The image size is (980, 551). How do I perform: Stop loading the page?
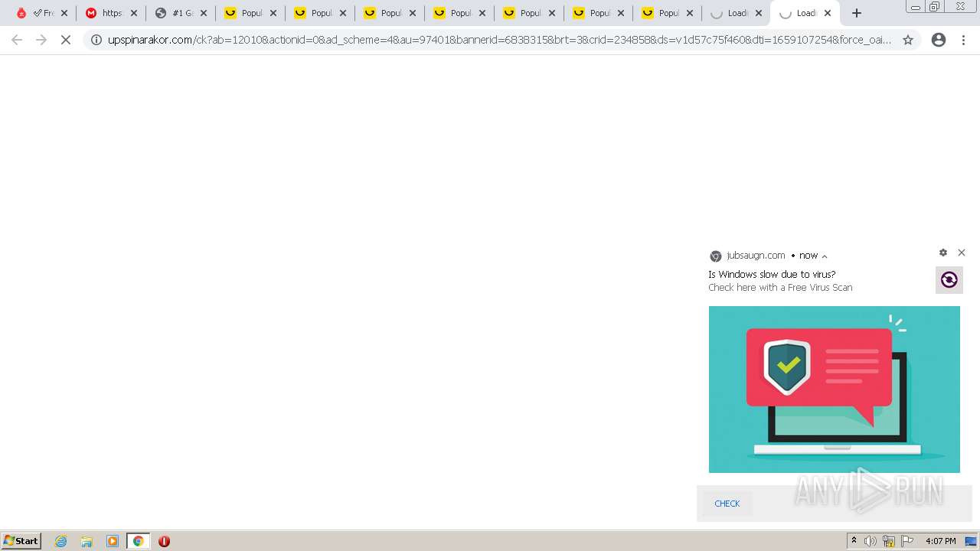66,40
